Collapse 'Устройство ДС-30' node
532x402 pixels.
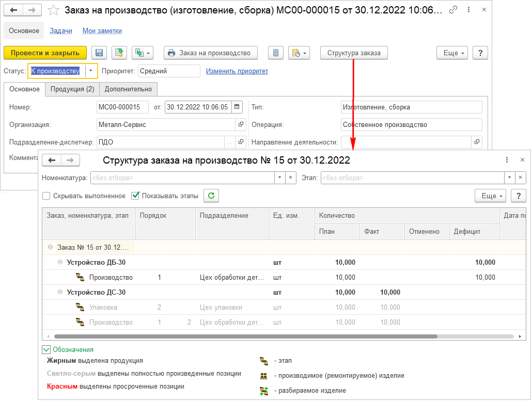point(60,292)
